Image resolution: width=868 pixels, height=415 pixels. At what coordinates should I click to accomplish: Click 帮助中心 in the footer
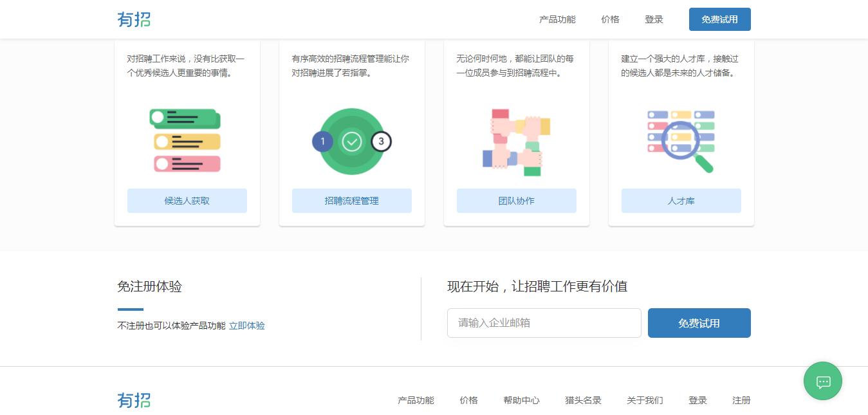521,400
